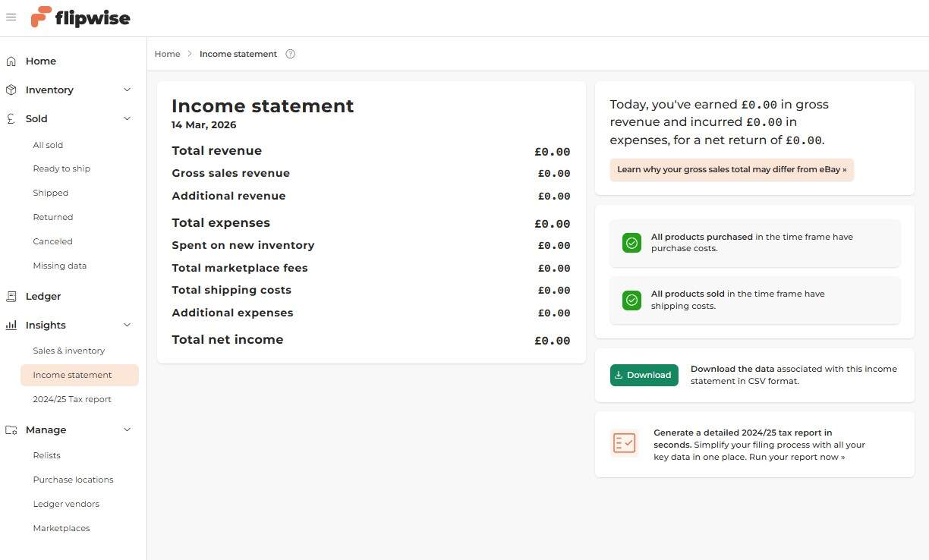
Task: Navigate to Home via the breadcrumb
Action: (x=167, y=54)
